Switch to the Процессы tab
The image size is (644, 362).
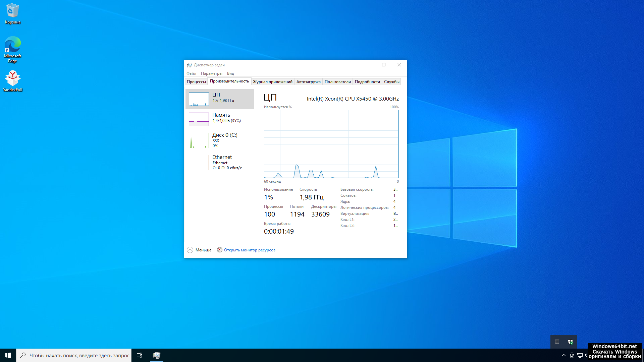pos(196,82)
